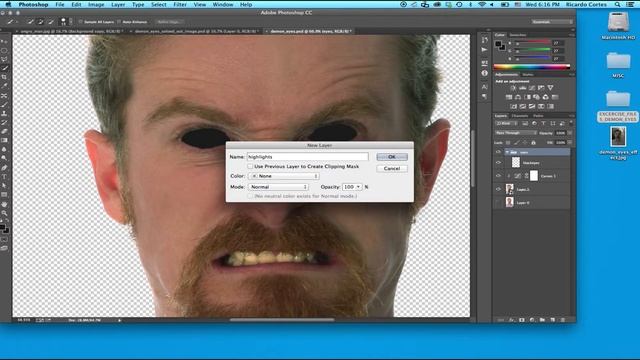The image size is (640, 360).
Task: Open Essentials workspace dropdown
Action: click(552, 22)
